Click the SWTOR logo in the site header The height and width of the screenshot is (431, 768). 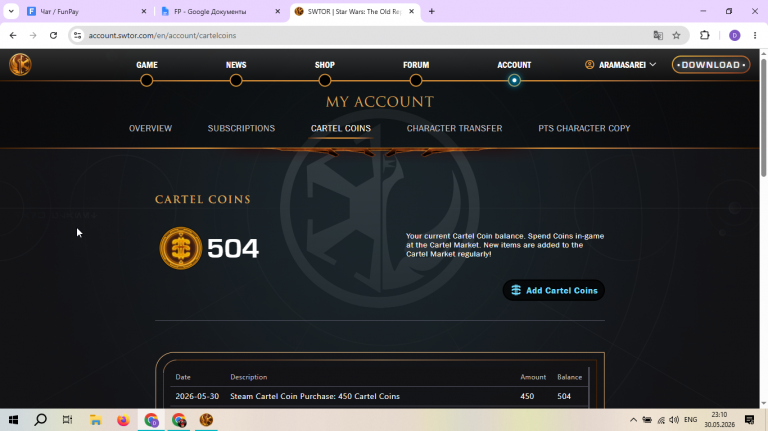[x=20, y=64]
